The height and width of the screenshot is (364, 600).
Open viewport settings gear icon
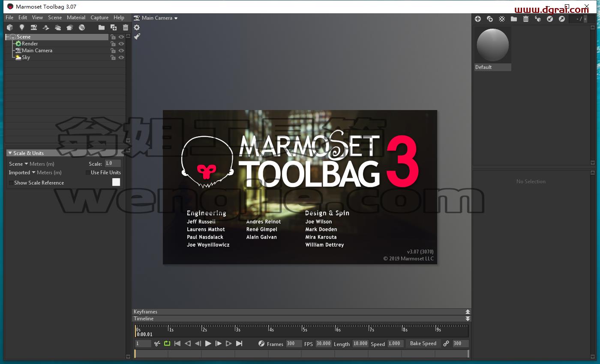coord(137,27)
